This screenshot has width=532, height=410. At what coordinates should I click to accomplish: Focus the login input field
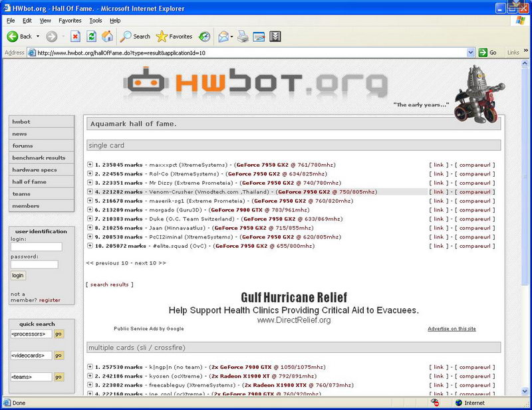coord(37,247)
